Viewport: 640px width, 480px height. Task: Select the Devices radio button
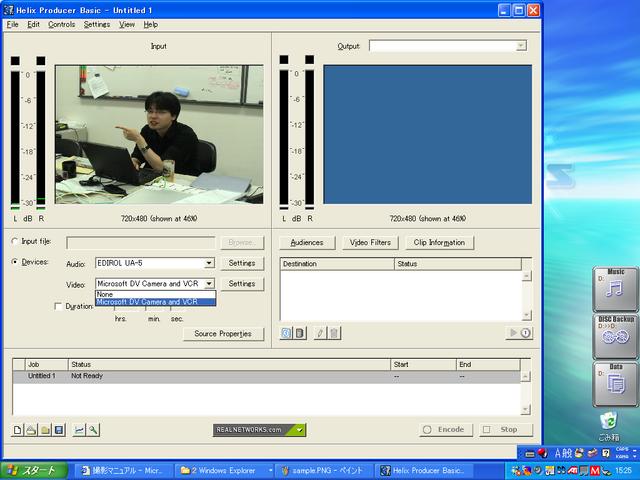(x=15, y=262)
